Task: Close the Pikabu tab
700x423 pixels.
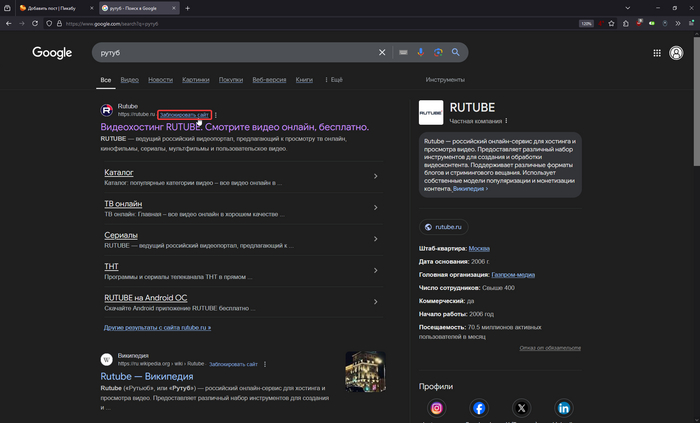Action: click(x=92, y=8)
